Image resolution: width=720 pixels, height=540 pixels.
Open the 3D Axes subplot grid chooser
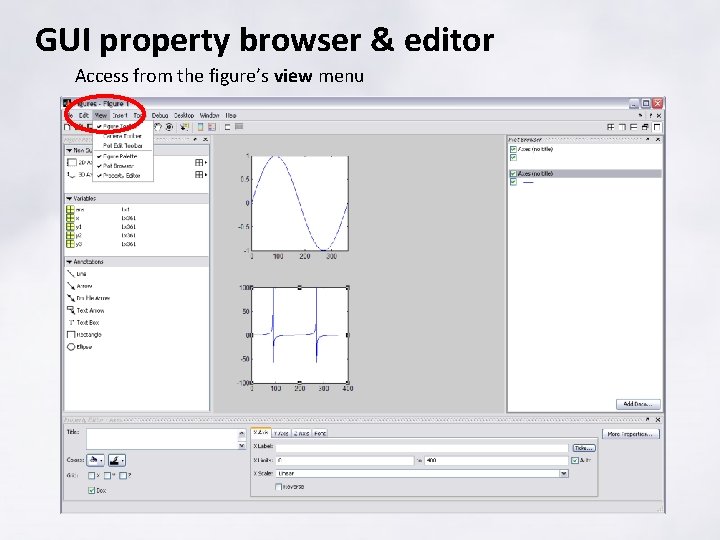(201, 174)
